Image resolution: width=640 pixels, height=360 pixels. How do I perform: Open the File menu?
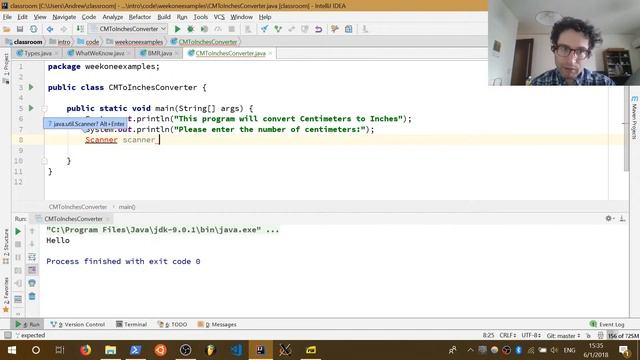pos(7,17)
